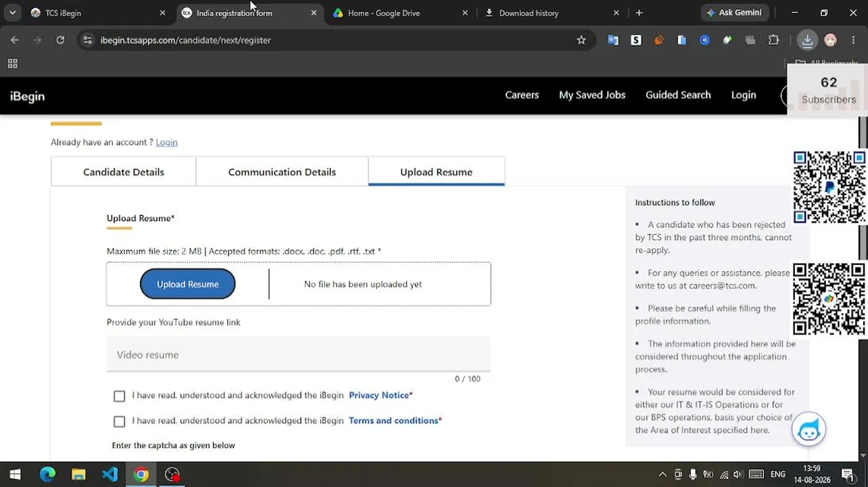Click the Ask Gemini button

(733, 12)
